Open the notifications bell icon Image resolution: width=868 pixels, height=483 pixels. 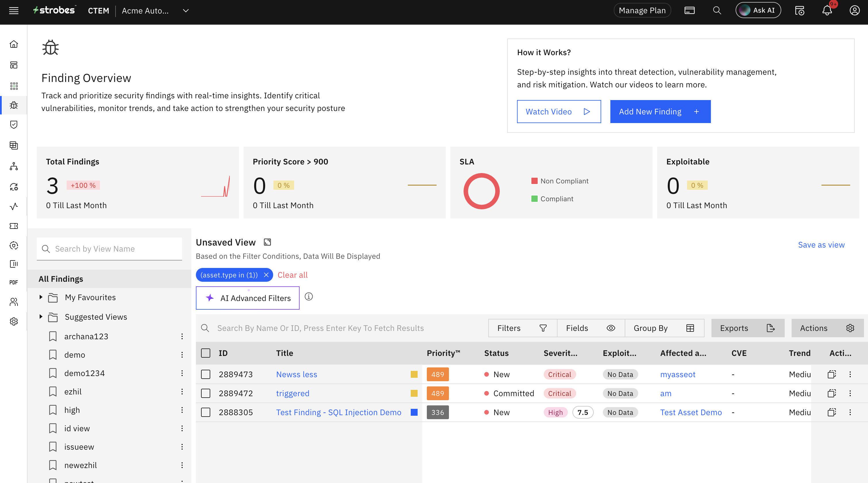point(827,11)
